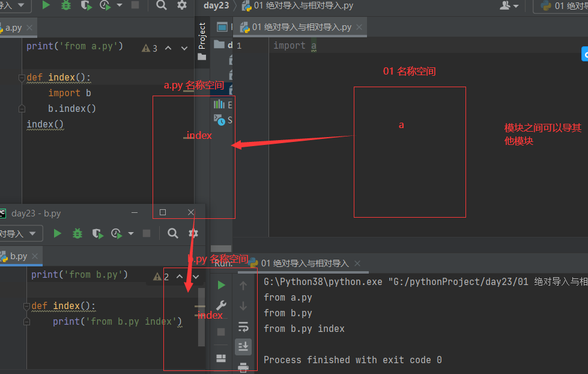
Task: Click the project view icon left of editor tab
Action: coord(222,27)
